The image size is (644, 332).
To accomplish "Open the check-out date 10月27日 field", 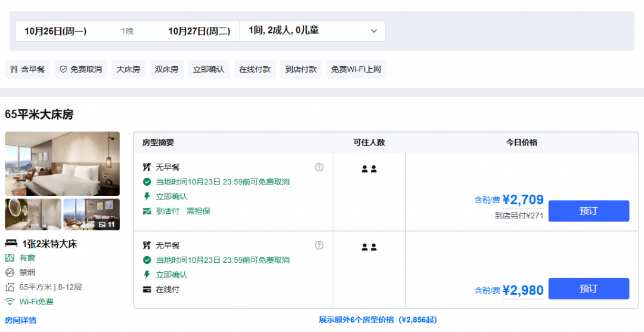I will [x=199, y=31].
